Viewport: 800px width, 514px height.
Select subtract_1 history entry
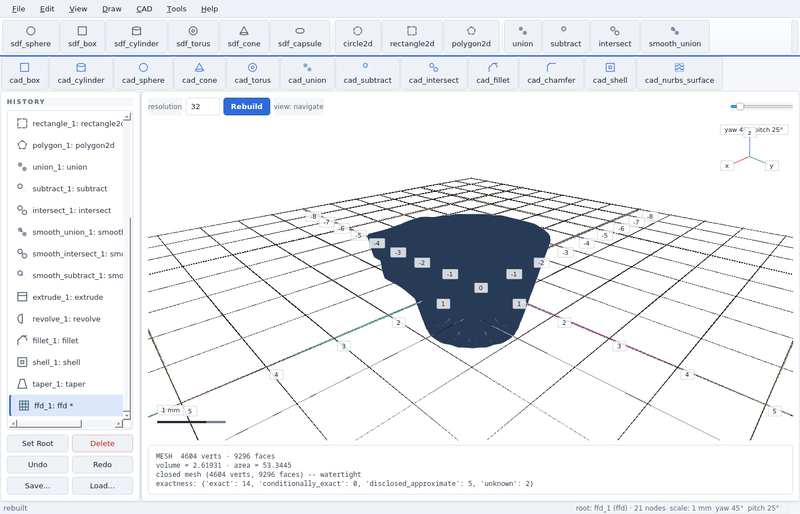(66, 188)
